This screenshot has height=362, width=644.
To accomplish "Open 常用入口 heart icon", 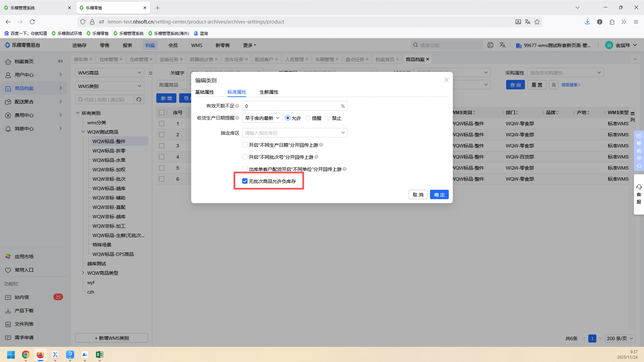I will pyautogui.click(x=8, y=270).
